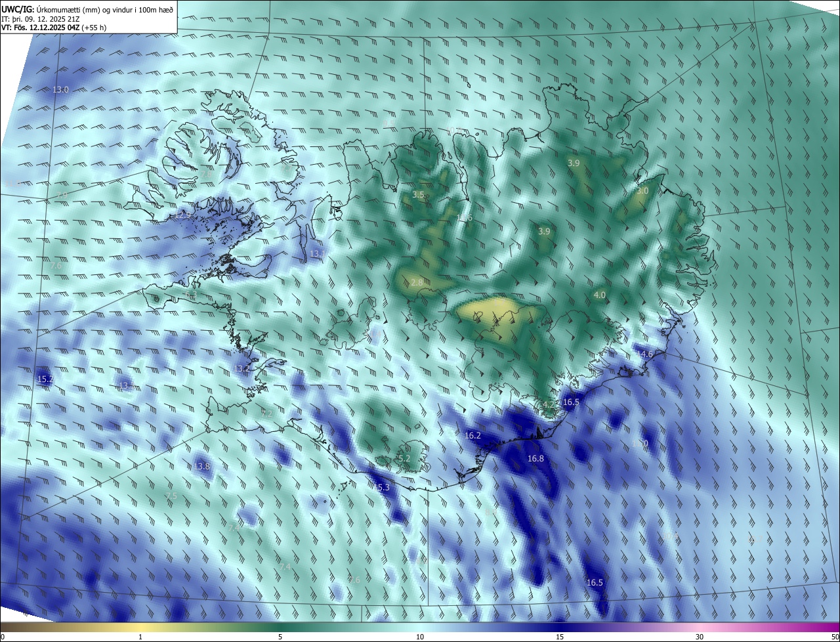Click the 13.0 value label
This screenshot has width=840, height=642.
[60, 89]
